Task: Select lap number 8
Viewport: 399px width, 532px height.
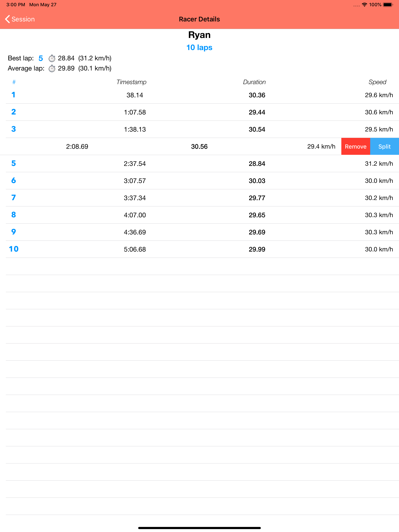Action: 13,215
